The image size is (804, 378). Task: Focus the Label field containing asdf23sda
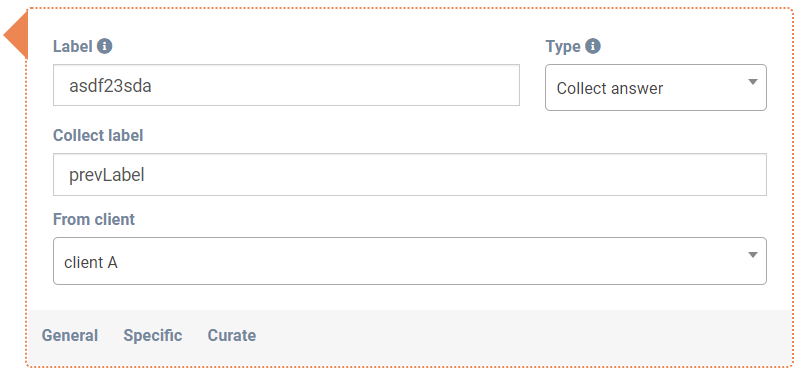click(x=286, y=85)
